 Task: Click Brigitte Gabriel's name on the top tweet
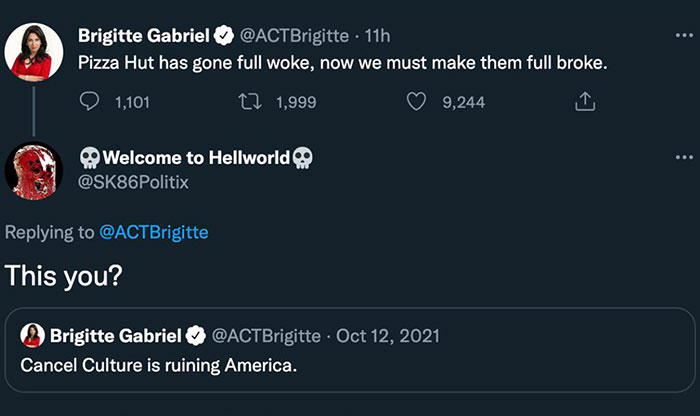coord(144,37)
